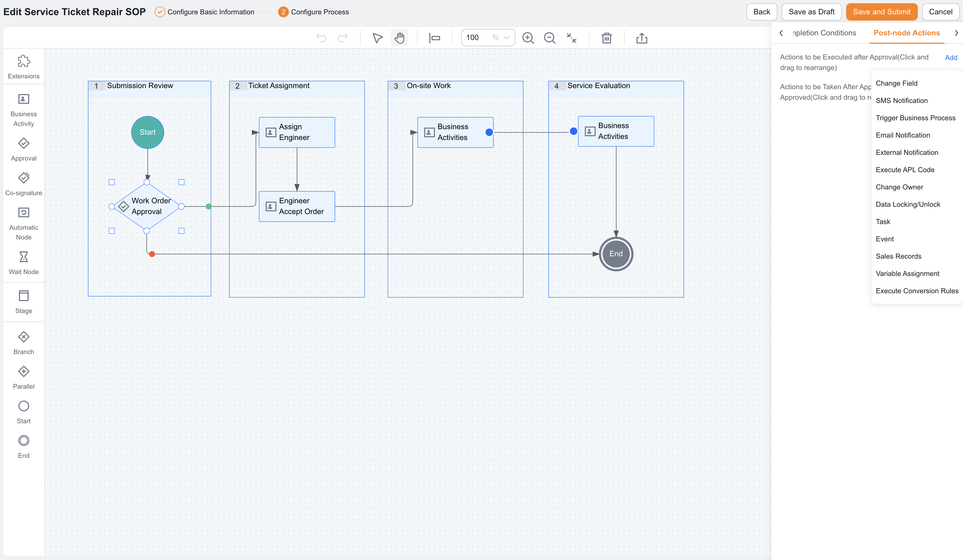The image size is (963, 560).
Task: Select the End node in the palette
Action: pos(24,441)
